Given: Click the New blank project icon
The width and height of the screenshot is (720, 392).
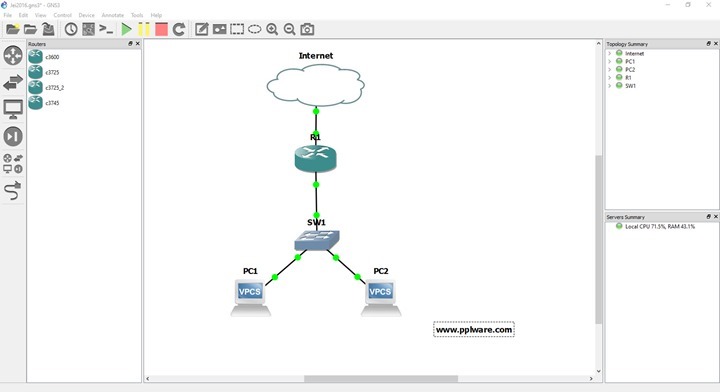Looking at the screenshot, I should (x=12, y=29).
